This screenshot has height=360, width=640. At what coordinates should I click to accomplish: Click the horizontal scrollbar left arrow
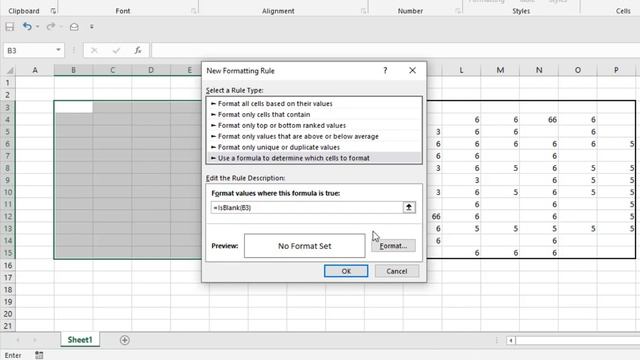pyautogui.click(x=511, y=340)
